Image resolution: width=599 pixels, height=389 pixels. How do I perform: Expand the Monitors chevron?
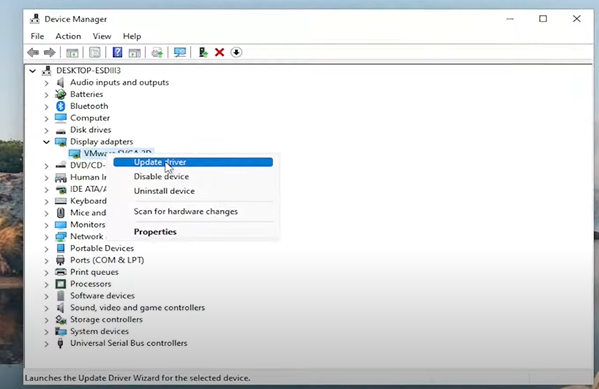[x=46, y=225]
